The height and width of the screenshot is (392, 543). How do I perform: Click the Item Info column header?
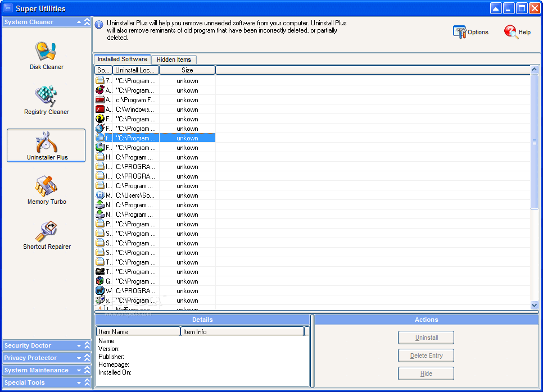pos(242,331)
